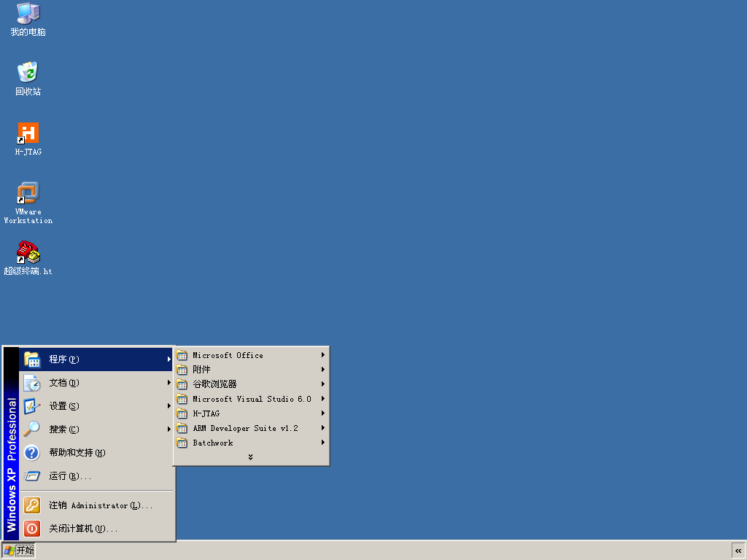
Task: Select the Recycle Bin (回收站) desktop icon
Action: tap(28, 79)
